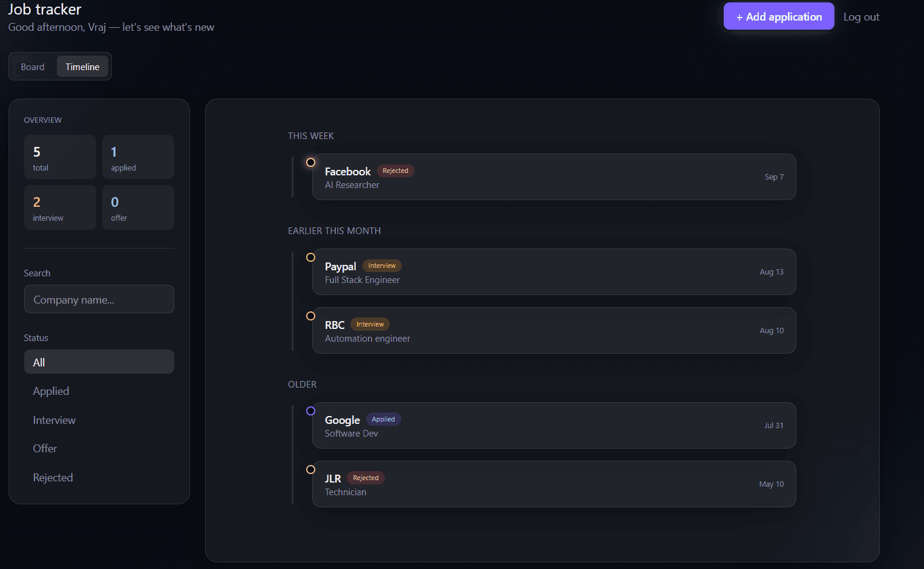Focus the Company name search field
Screen dimensions: 924x569
point(99,299)
